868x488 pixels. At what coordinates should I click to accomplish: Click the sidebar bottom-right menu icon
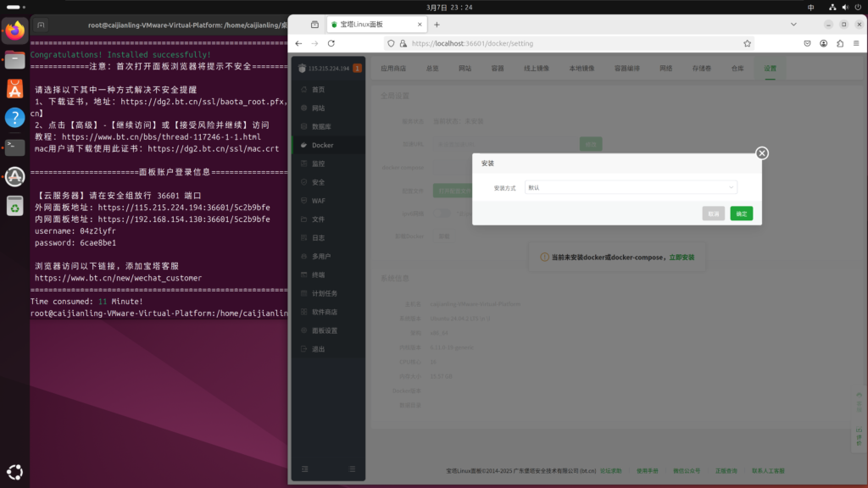tap(352, 469)
